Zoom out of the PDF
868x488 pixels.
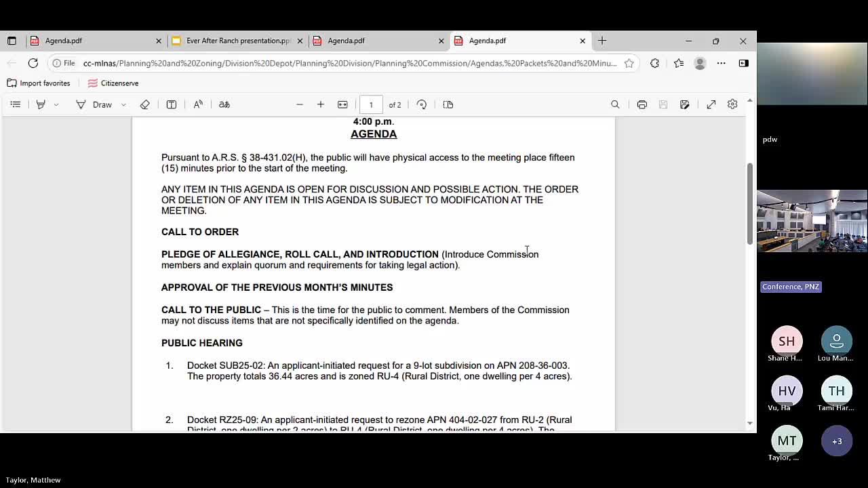point(300,104)
